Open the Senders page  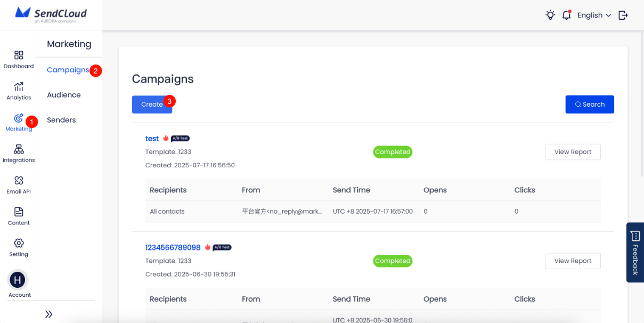61,119
